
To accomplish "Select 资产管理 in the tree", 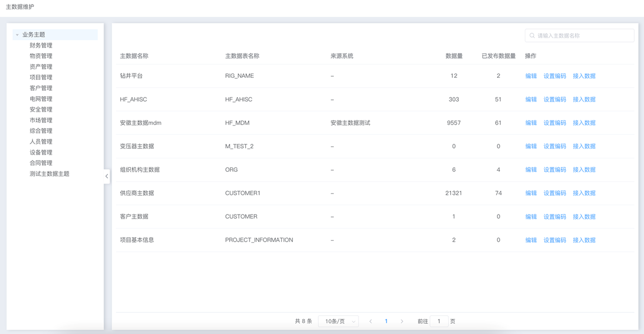I will tap(41, 67).
